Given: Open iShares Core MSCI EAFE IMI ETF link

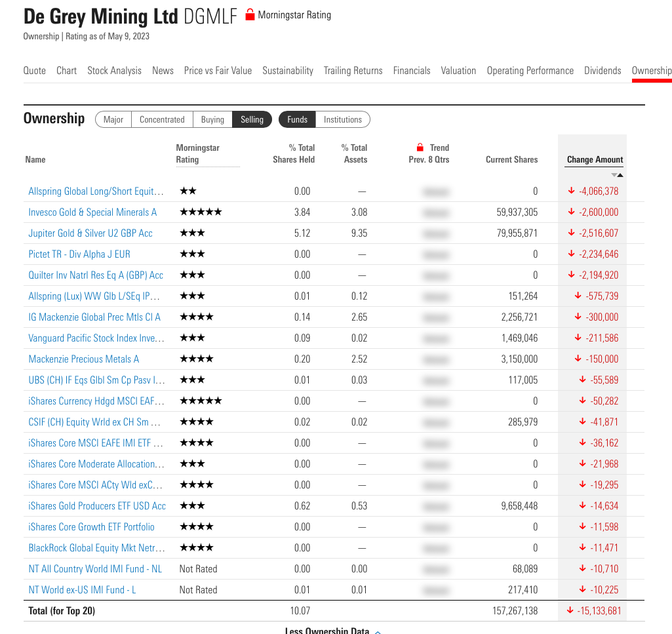Looking at the screenshot, I should tap(96, 443).
